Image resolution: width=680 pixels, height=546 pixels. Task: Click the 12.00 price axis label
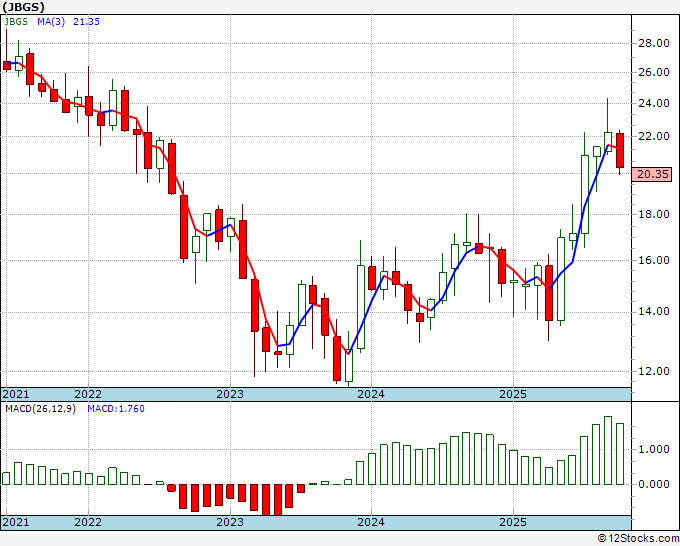(x=654, y=371)
